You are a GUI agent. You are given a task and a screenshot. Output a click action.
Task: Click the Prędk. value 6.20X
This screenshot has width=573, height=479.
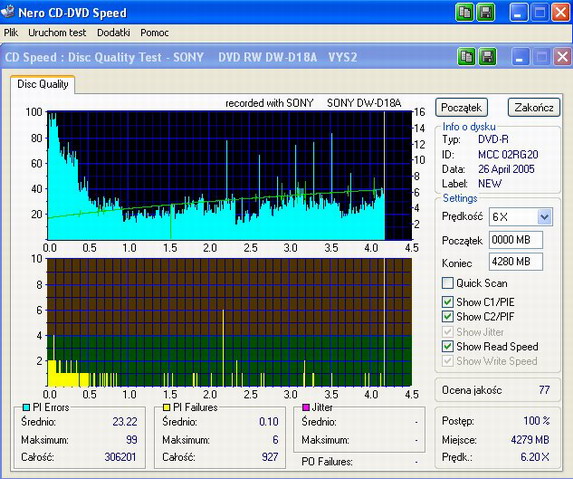[x=535, y=457]
